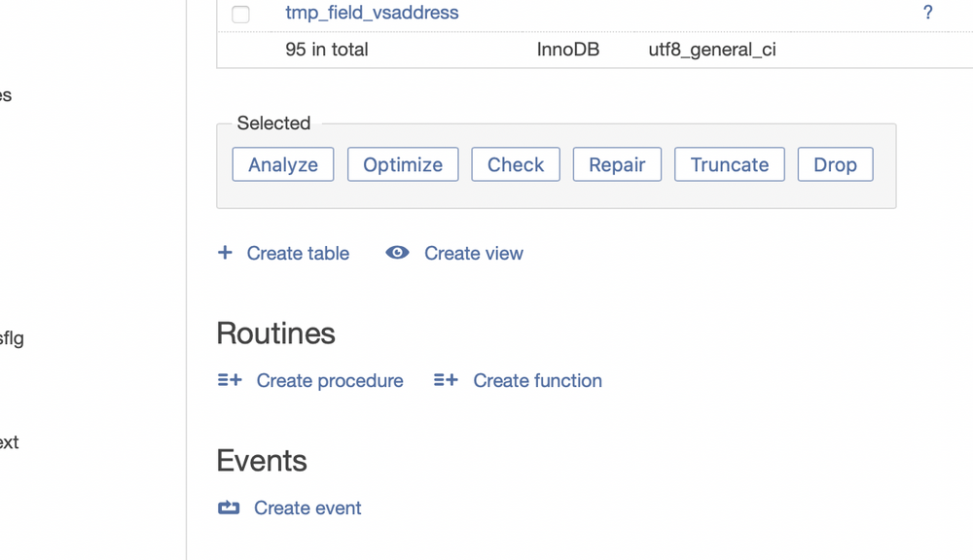
Task: Run Check on selected tables
Action: click(516, 164)
